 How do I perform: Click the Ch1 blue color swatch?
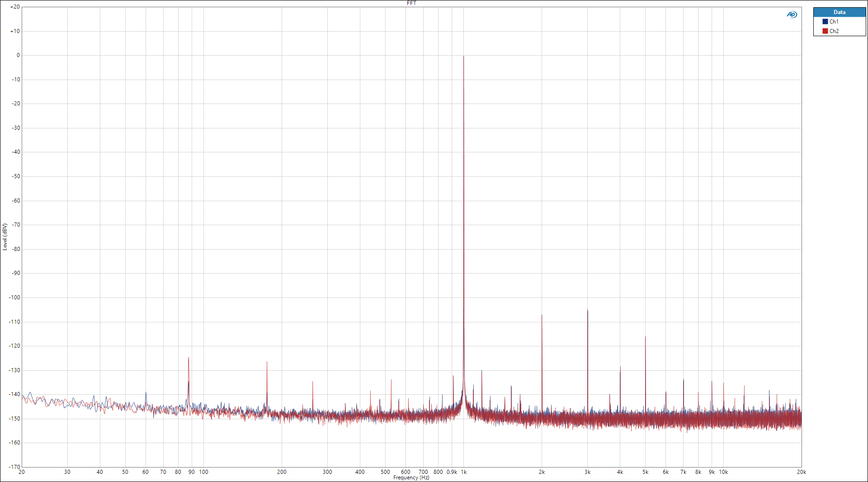pyautogui.click(x=825, y=21)
